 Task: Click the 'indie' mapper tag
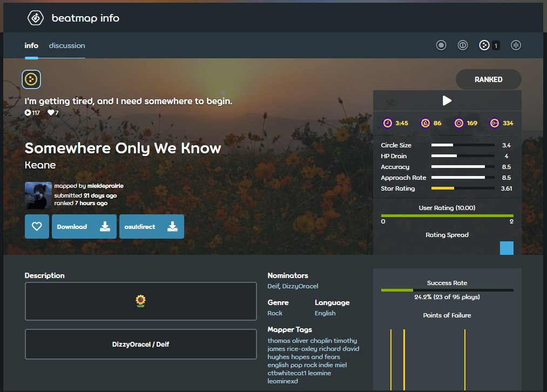click(x=326, y=365)
